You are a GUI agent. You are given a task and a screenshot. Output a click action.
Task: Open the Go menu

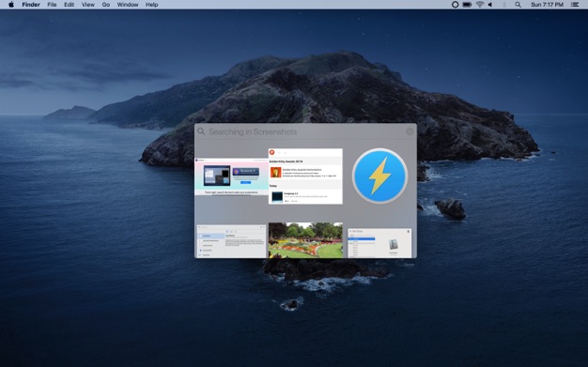(x=106, y=5)
